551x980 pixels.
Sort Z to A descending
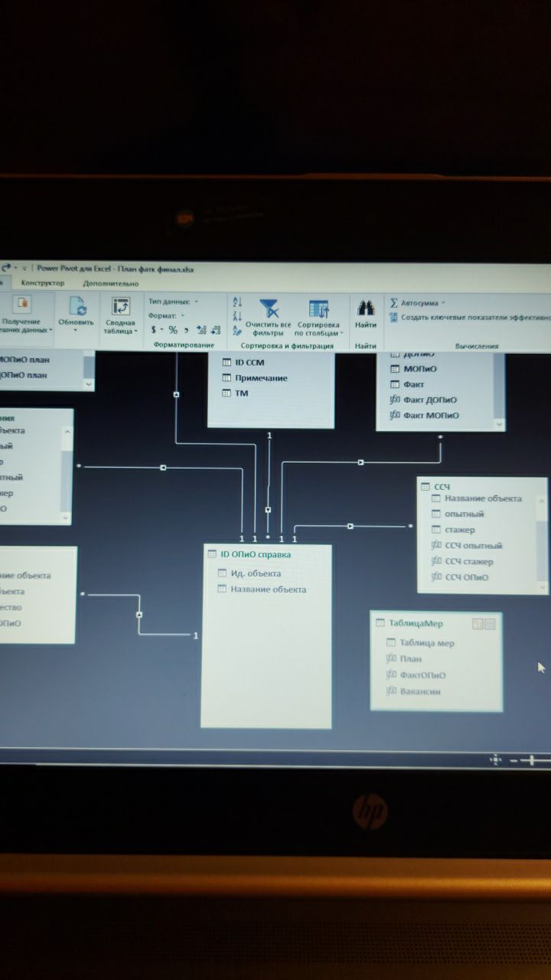coord(236,316)
